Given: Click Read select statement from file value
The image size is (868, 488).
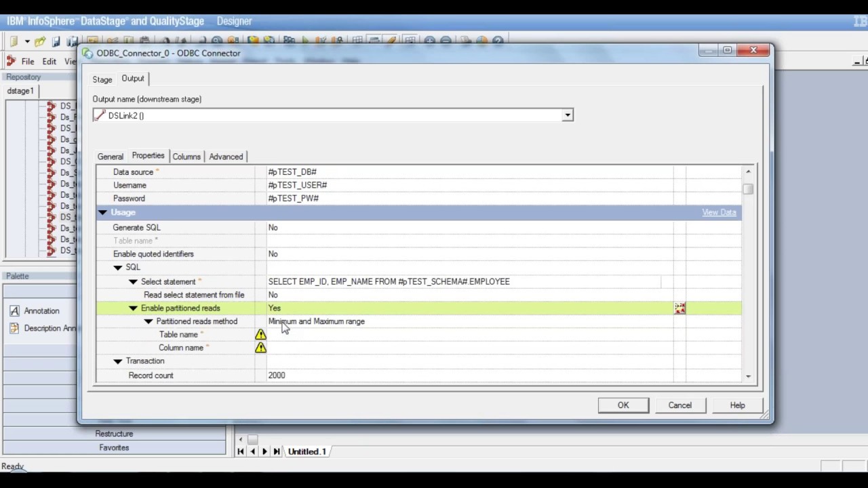Looking at the screenshot, I should click(273, 295).
